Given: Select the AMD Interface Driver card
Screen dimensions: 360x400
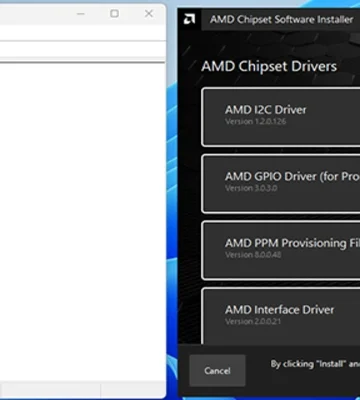Looking at the screenshot, I should (281, 316).
